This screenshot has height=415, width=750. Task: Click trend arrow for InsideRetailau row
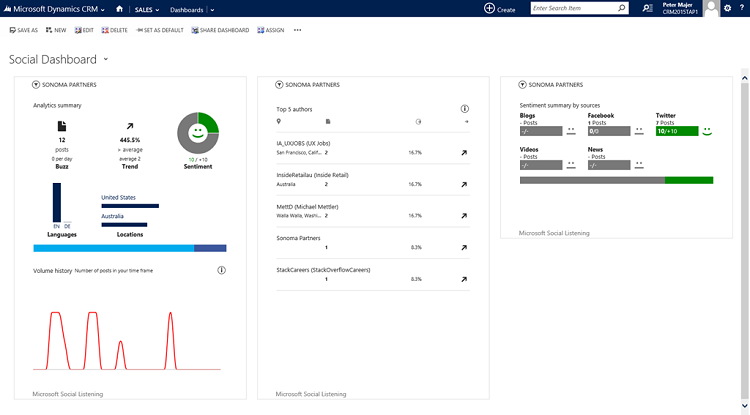(x=464, y=184)
